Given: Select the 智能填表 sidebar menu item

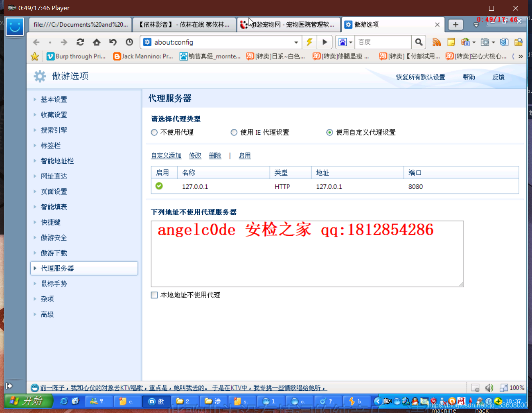Looking at the screenshot, I should tap(54, 207).
